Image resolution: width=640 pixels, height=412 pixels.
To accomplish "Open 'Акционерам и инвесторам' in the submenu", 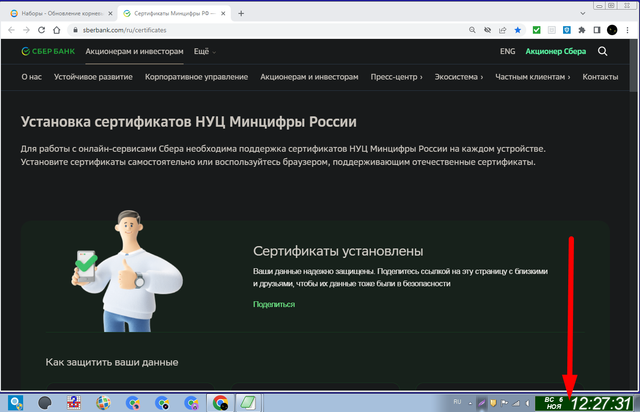I will (x=309, y=77).
